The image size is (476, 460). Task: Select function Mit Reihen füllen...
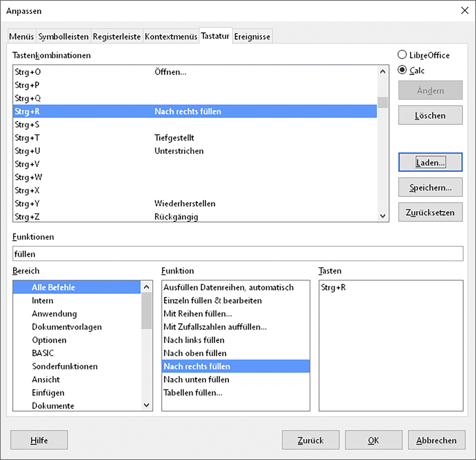pos(236,313)
